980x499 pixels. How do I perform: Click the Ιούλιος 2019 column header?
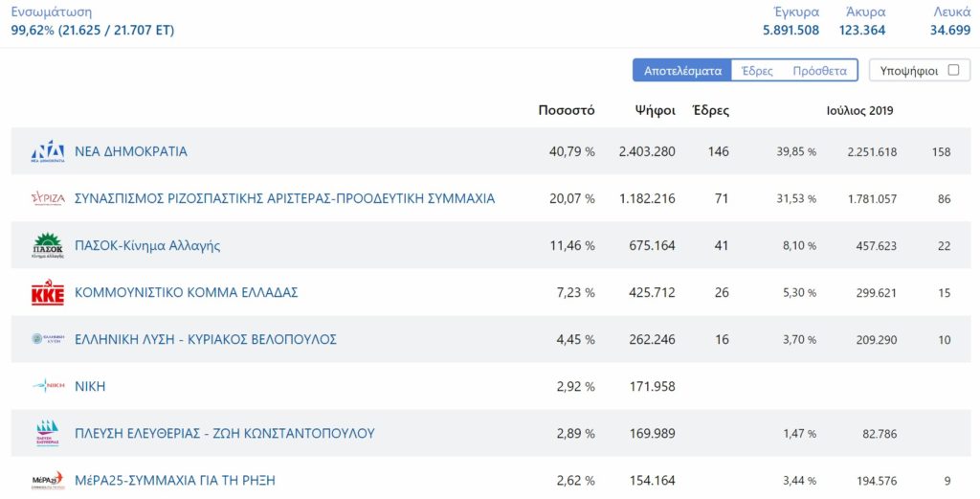coord(859,111)
